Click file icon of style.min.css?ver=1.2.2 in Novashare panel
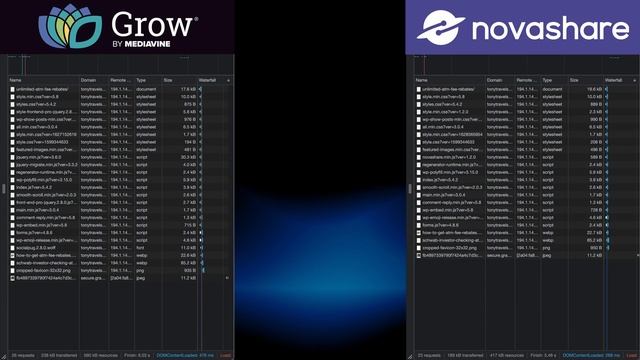640x360 pixels. tap(418, 112)
